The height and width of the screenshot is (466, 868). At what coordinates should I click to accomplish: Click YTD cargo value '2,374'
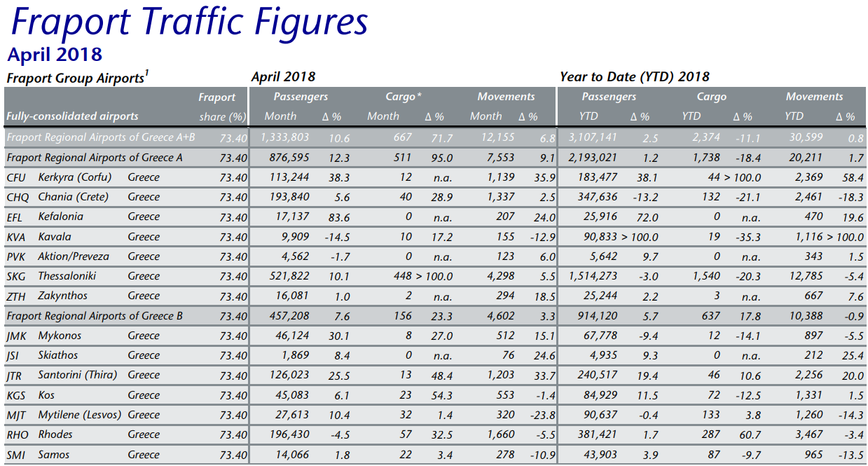coord(705,138)
